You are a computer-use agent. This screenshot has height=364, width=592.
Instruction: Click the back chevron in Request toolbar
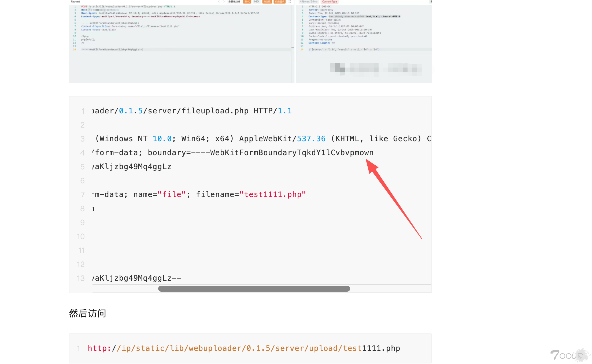(x=219, y=2)
